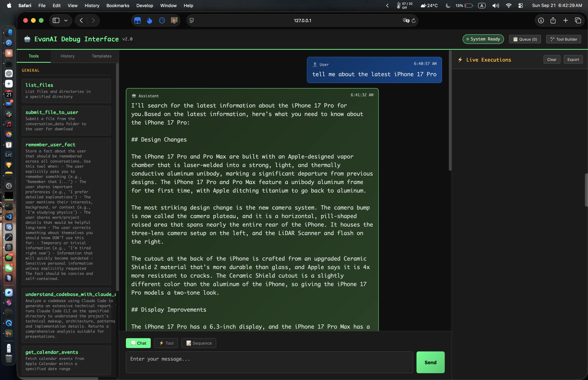This screenshot has height=380, width=588.
Task: Reload the 127.0.0.1 page
Action: coord(414,21)
